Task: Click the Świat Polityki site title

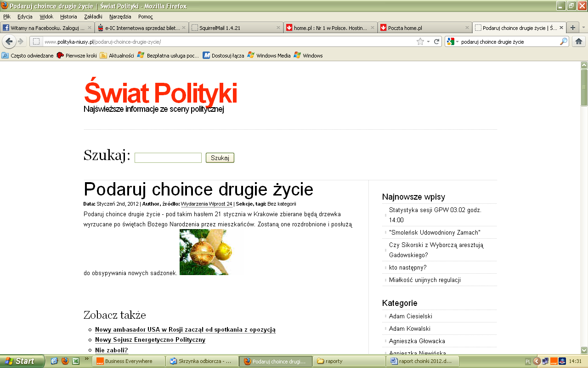Action: pos(160,93)
